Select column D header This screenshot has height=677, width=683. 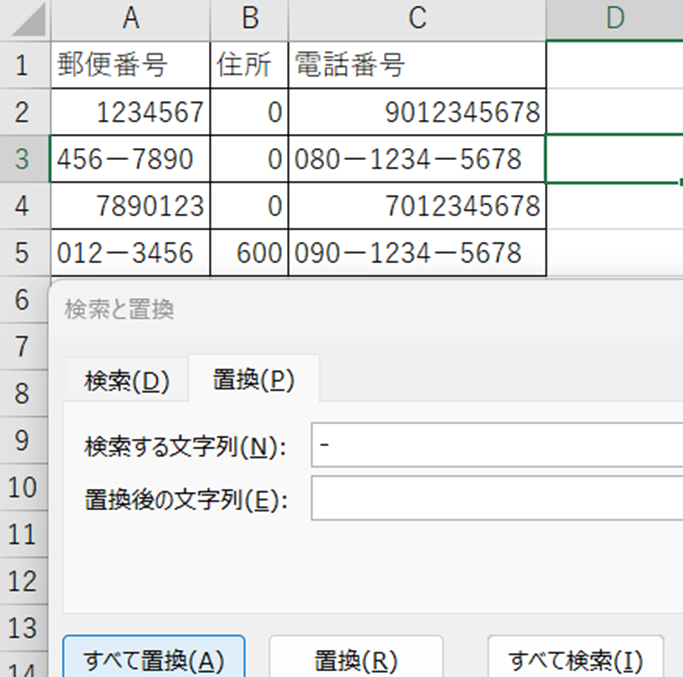click(x=614, y=20)
